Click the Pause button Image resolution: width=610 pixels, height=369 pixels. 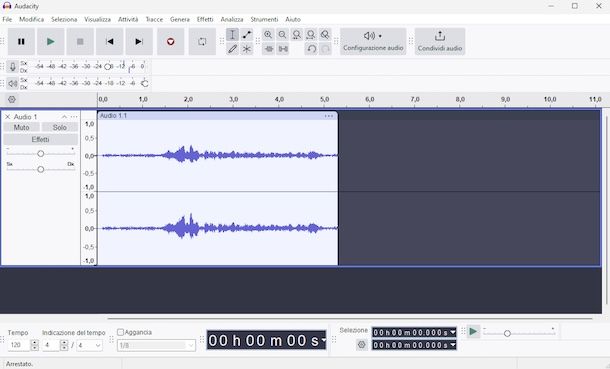click(21, 41)
